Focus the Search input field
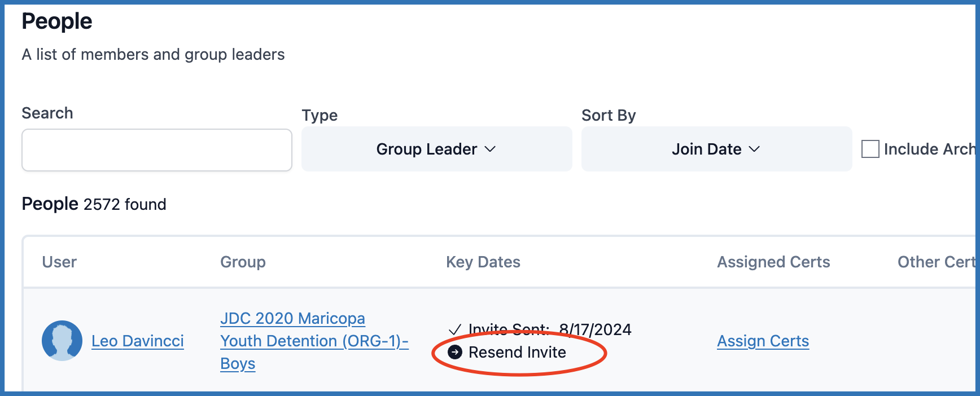This screenshot has width=980, height=396. (157, 150)
